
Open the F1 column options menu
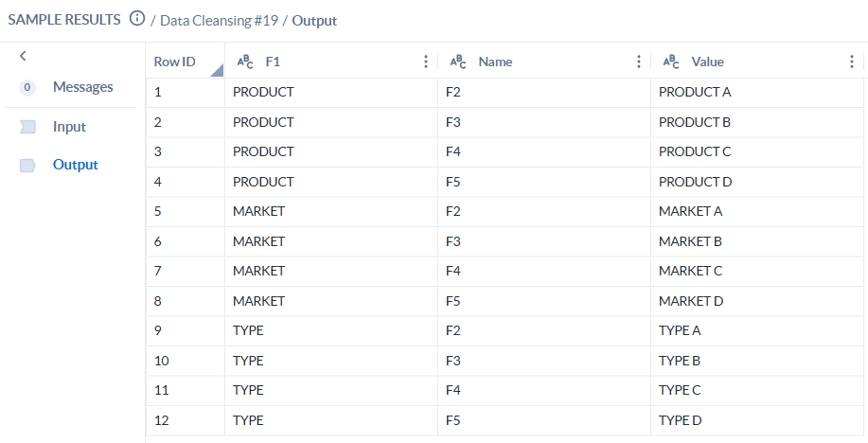[x=426, y=62]
